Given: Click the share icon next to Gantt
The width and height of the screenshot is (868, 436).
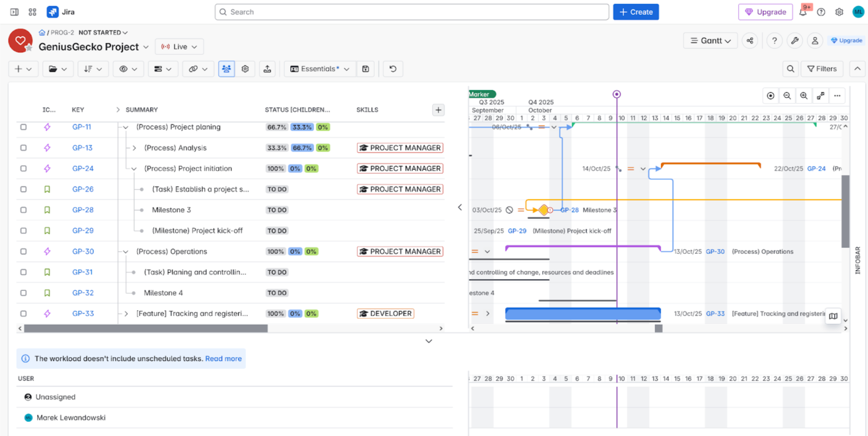Looking at the screenshot, I should click(750, 40).
